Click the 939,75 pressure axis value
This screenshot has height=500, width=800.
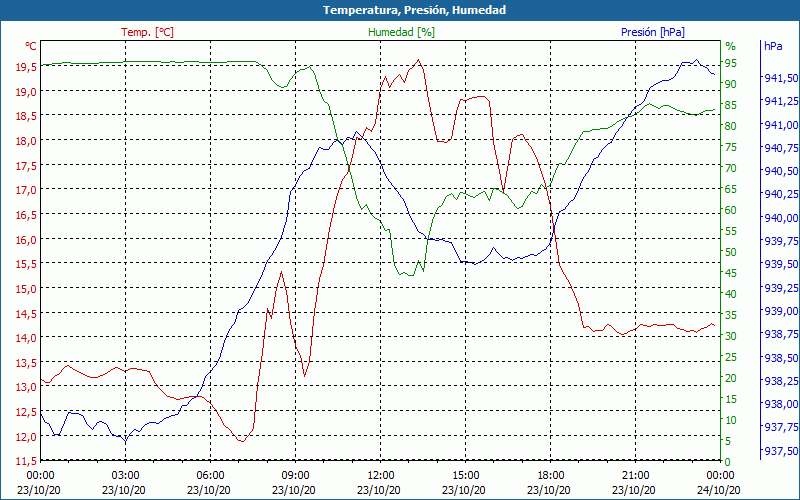point(781,241)
